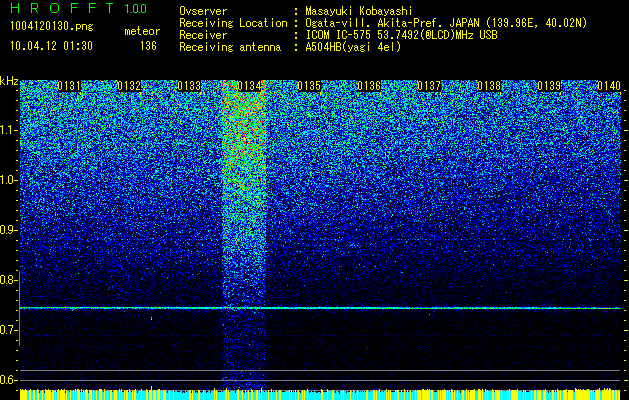629x400 pixels.
Task: Click the kHz axis unit label
Action: (x=9, y=81)
